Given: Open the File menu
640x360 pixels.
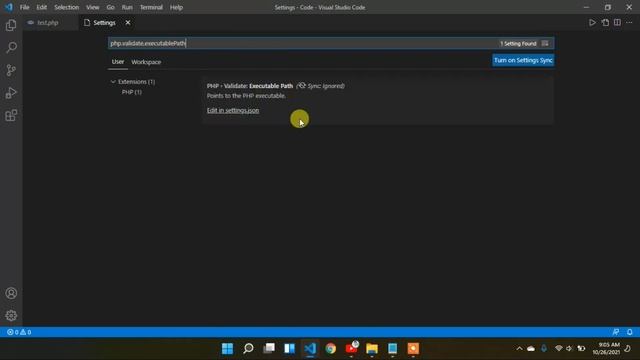Looking at the screenshot, I should point(24,7).
